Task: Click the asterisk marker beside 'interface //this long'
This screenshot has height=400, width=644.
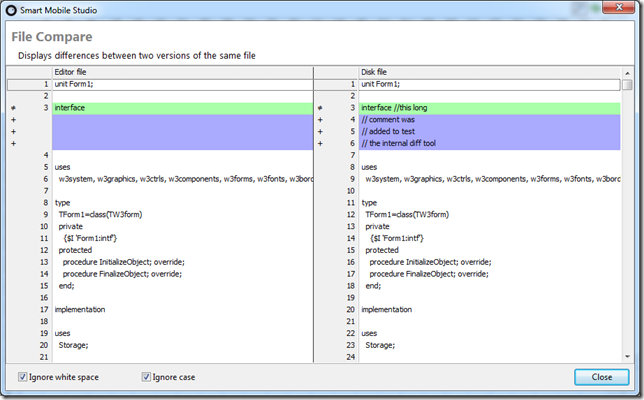Action: click(x=320, y=108)
